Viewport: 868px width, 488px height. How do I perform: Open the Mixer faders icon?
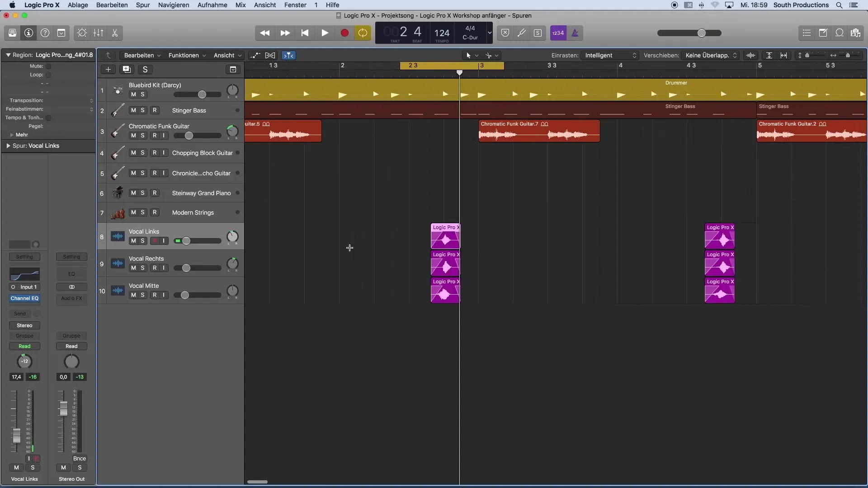click(98, 33)
